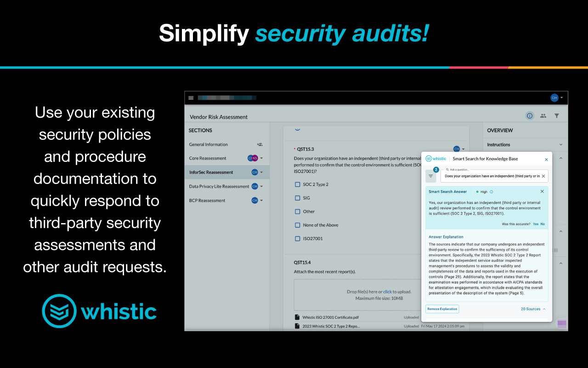Open the hamburger navigation menu
This screenshot has width=588, height=368.
191,98
